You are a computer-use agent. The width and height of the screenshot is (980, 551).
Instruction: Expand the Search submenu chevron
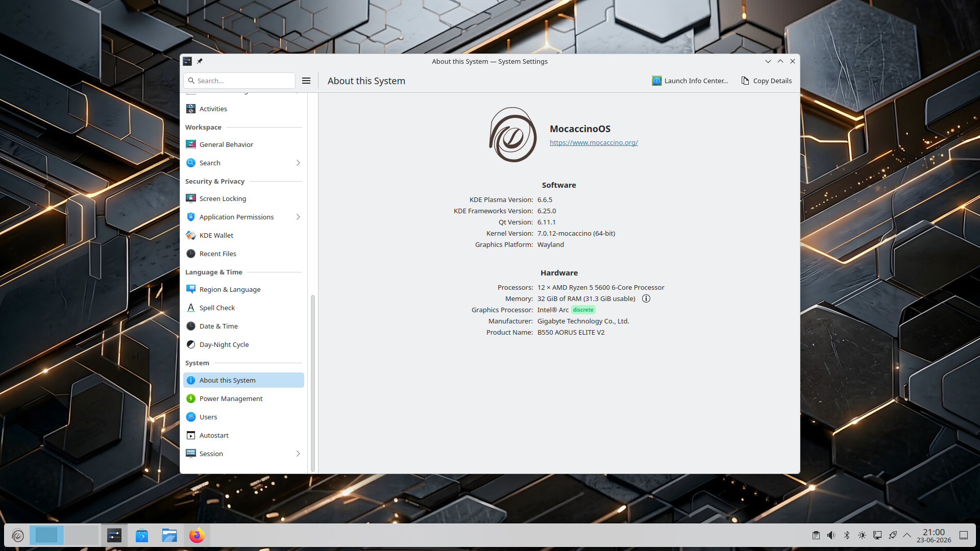point(298,163)
